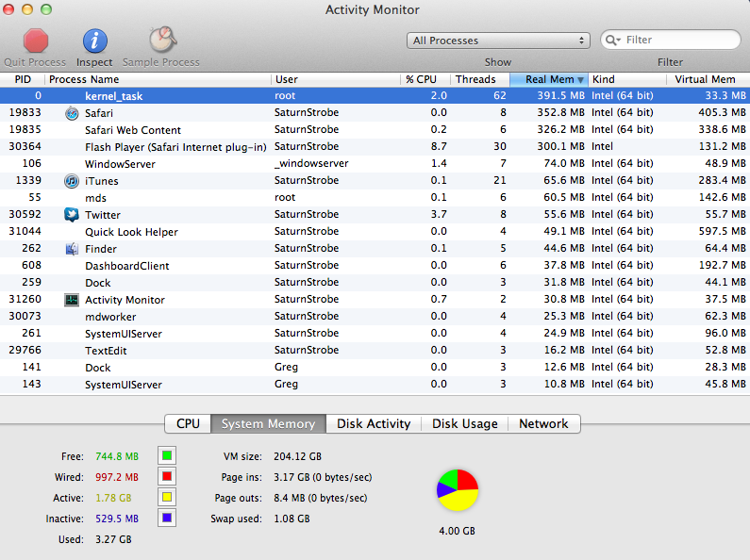Select the kernel_task process row
The width and height of the screenshot is (750, 560).
coord(375,95)
